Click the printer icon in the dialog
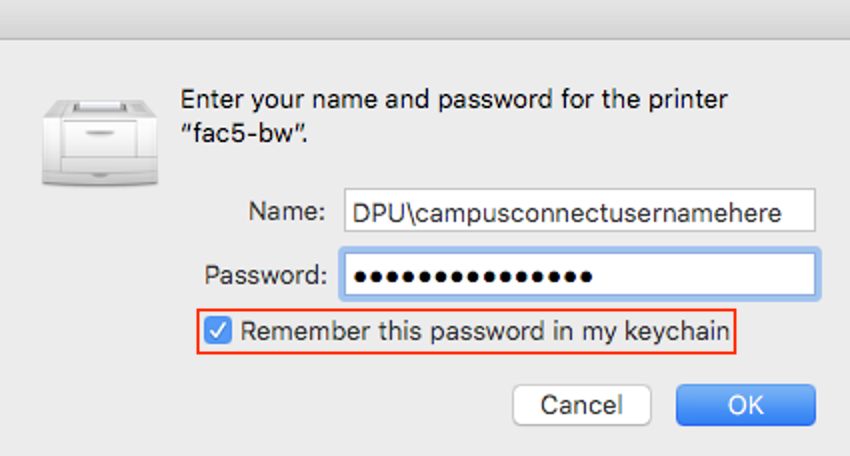Viewport: 850px width, 456px height. (x=100, y=143)
